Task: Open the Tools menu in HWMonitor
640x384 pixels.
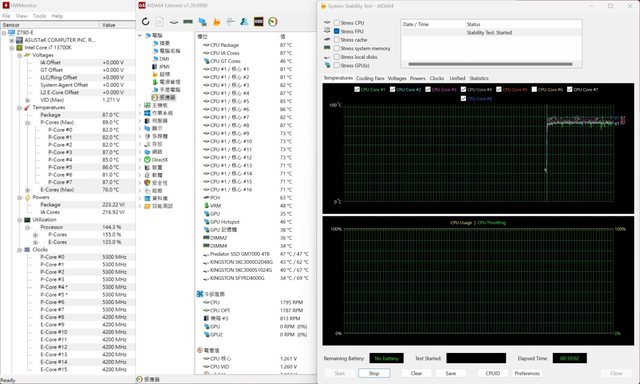Action: click(x=39, y=16)
